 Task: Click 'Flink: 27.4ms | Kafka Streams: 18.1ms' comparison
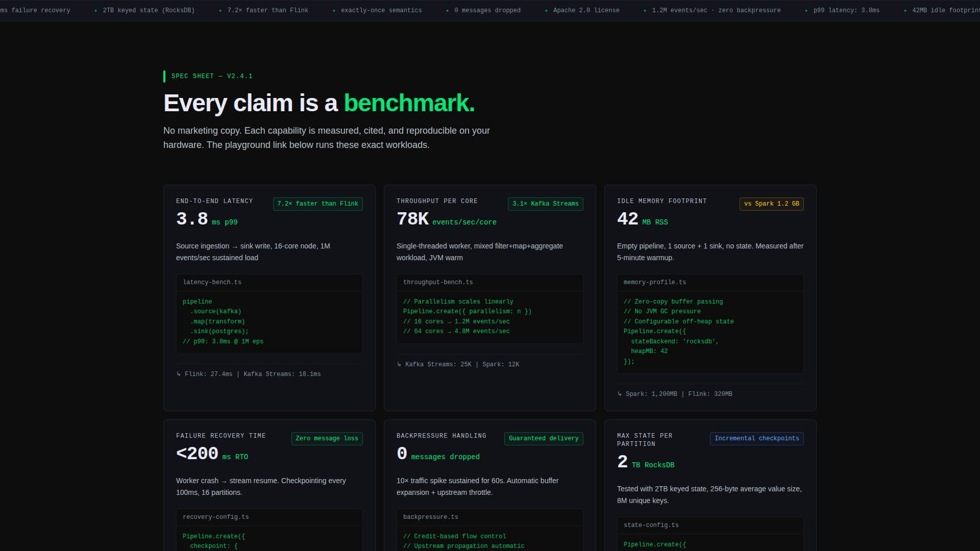tap(253, 374)
